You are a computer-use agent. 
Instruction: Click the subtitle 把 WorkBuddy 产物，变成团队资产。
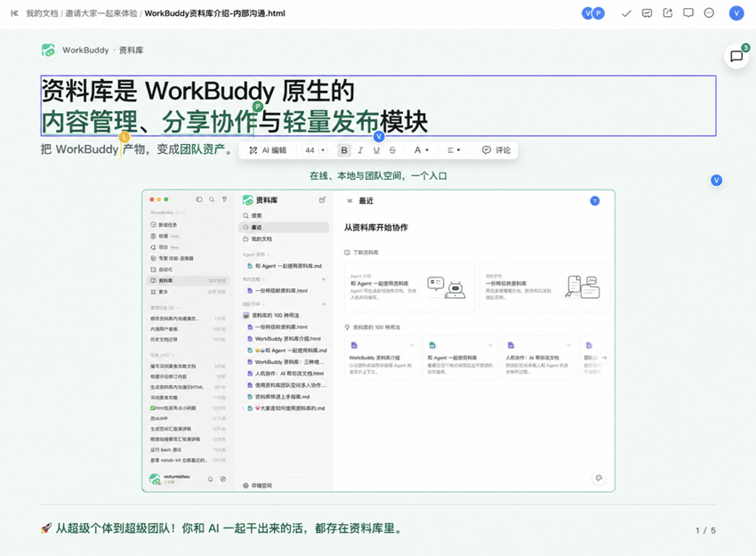pos(137,149)
